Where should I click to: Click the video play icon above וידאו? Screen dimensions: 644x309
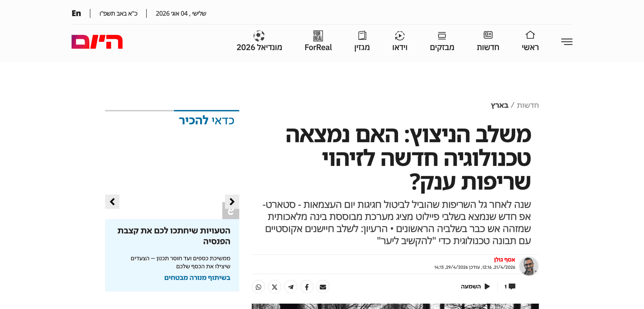(x=399, y=36)
